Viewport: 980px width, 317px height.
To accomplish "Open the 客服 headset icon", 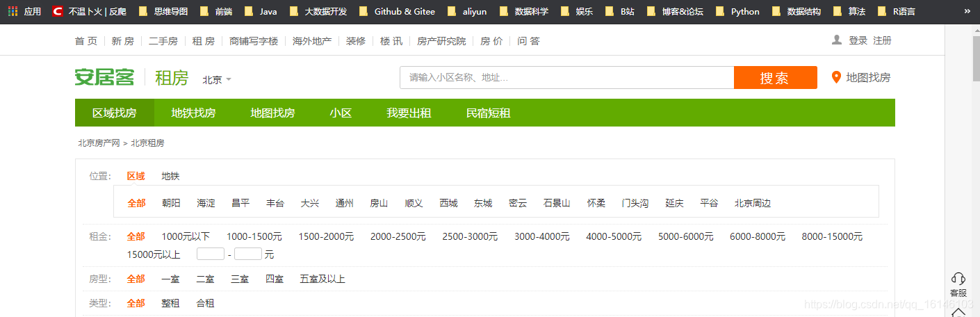I will coord(958,278).
